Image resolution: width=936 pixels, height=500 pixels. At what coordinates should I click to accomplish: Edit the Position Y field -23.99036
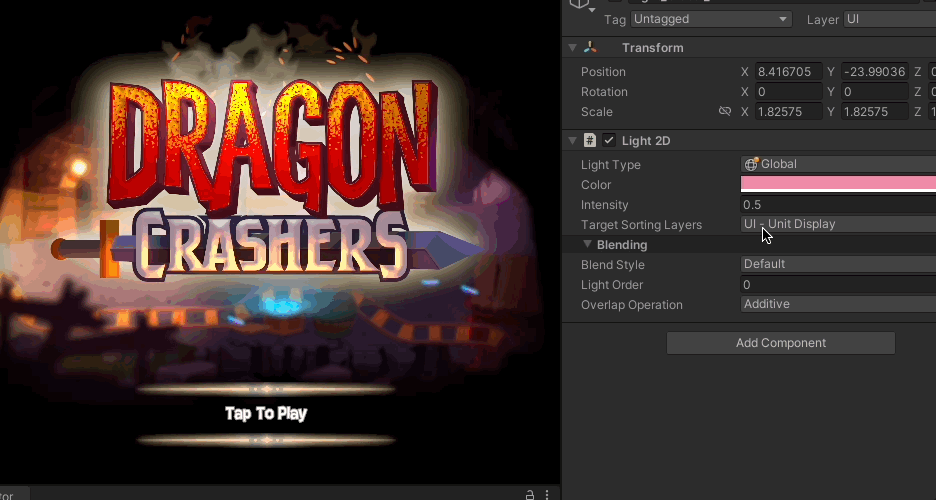(875, 72)
